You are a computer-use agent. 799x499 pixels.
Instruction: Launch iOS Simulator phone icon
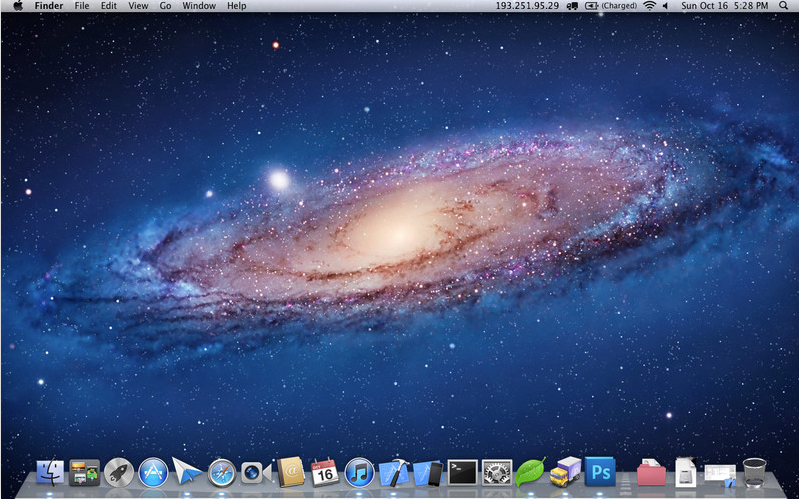tap(428, 473)
